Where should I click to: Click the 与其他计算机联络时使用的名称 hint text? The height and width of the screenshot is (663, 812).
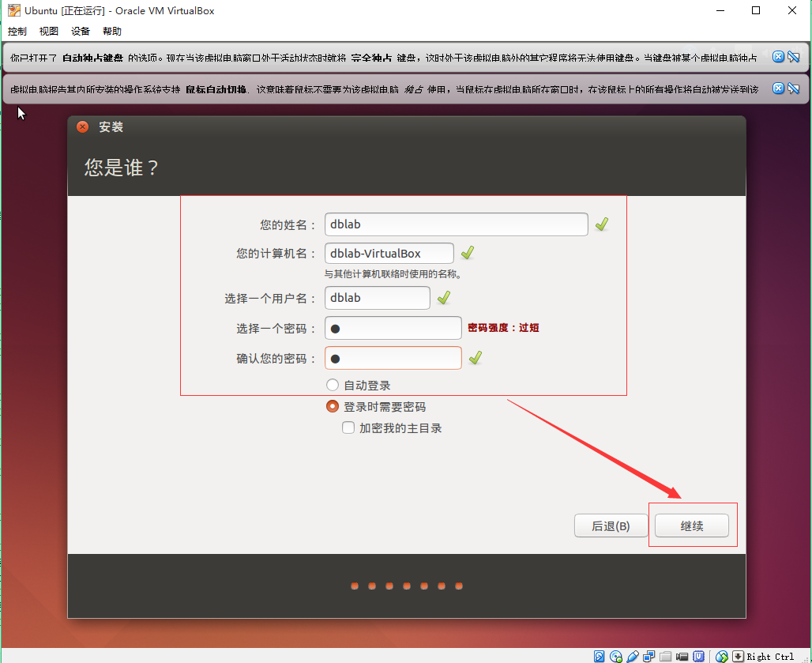(393, 274)
